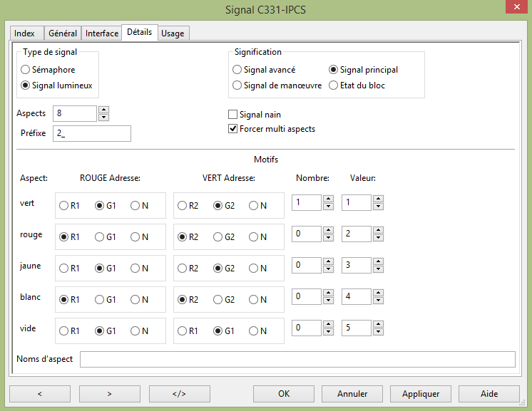Screen dimensions: 532x411
Task: Click the Noms d'aspect text field
Action: (x=297, y=359)
